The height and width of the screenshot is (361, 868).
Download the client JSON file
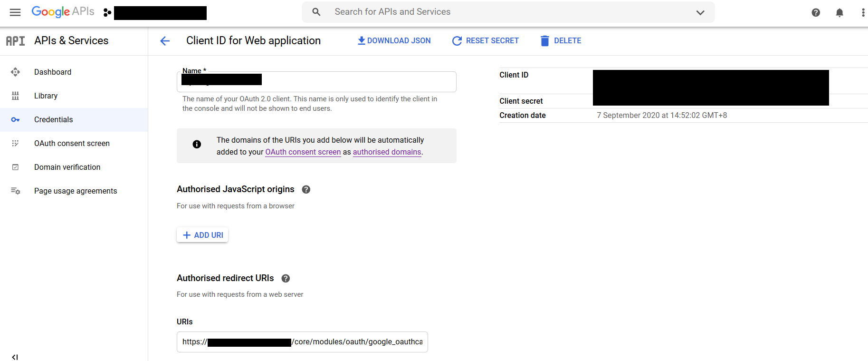point(394,41)
